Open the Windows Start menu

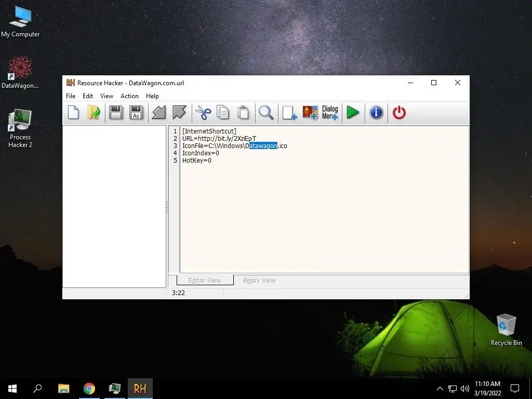pyautogui.click(x=12, y=389)
